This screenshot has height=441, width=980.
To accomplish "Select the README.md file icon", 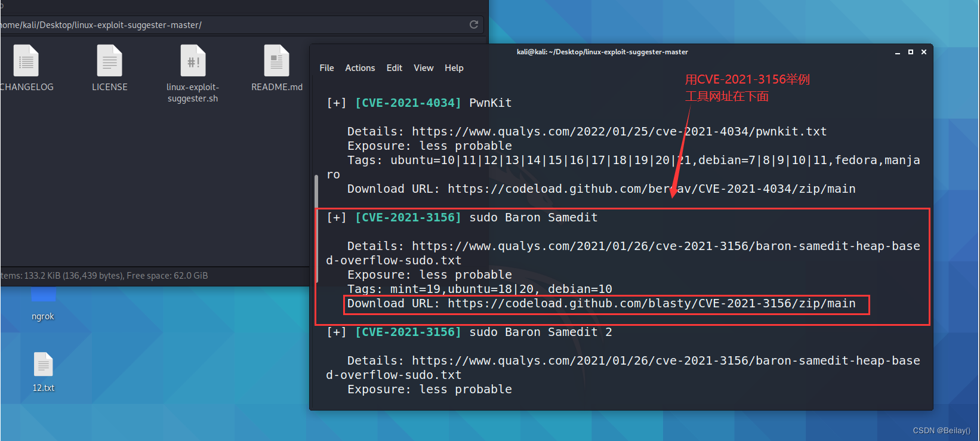I will [277, 61].
